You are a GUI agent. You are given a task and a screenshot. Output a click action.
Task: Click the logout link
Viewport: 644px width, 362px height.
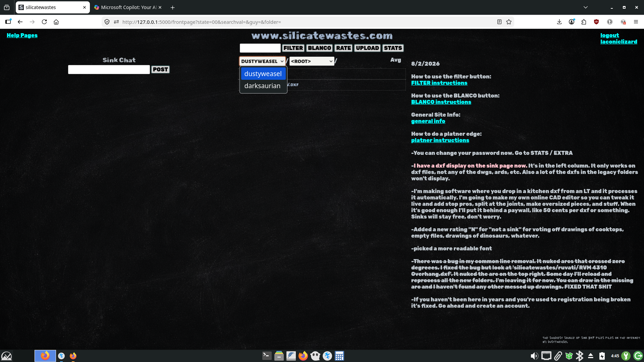609,35
